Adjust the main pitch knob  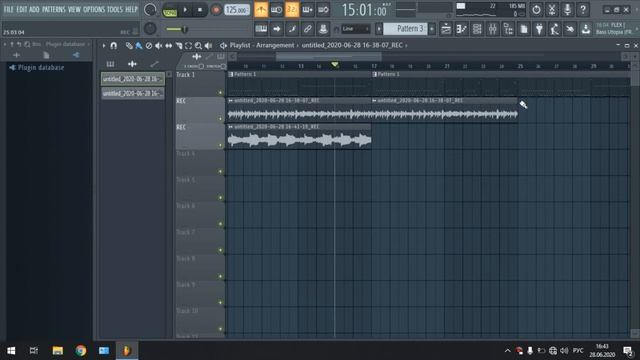150,29
